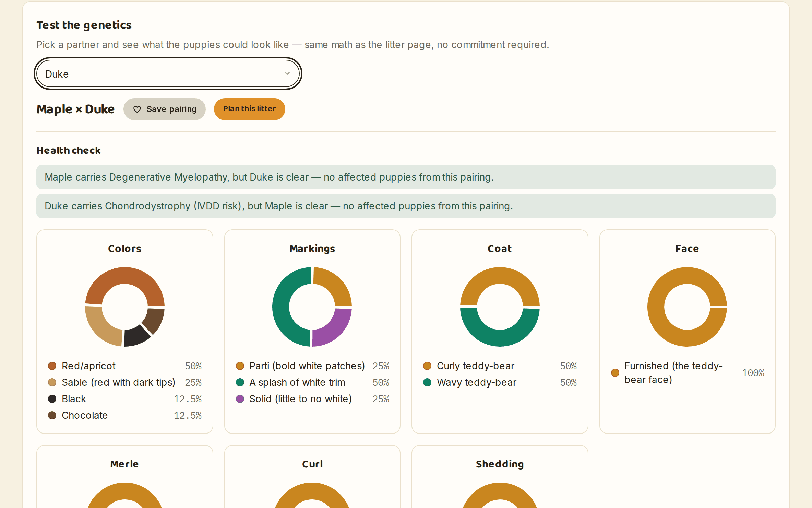Click the Degenerative Myelopathy health notice
The width and height of the screenshot is (812, 508).
tap(406, 177)
